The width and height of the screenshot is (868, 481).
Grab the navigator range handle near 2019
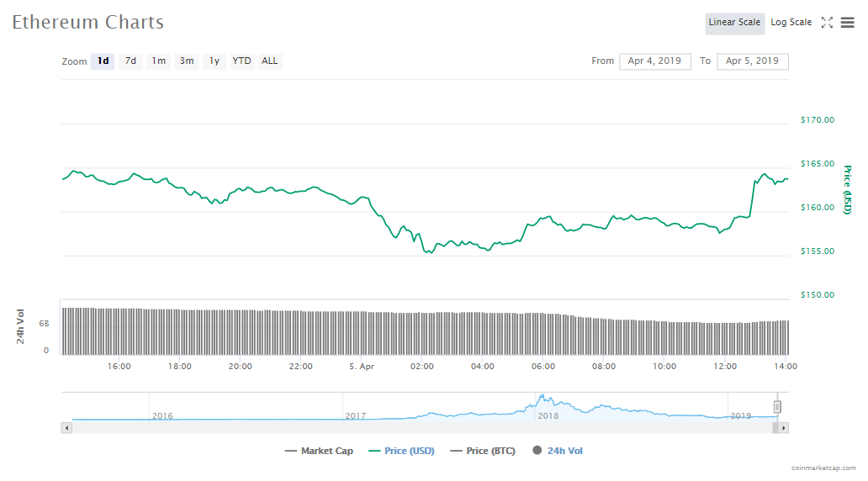[777, 407]
